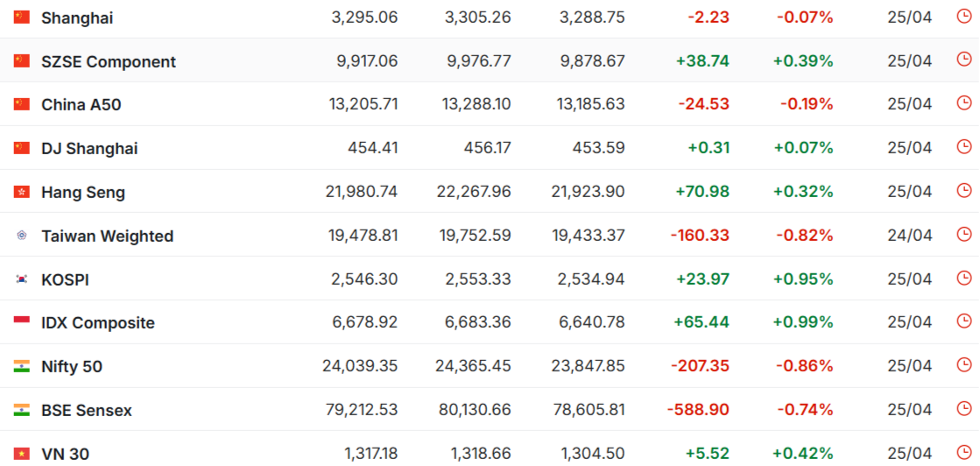
Task: Open the IDX Composite index link
Action: [98, 323]
